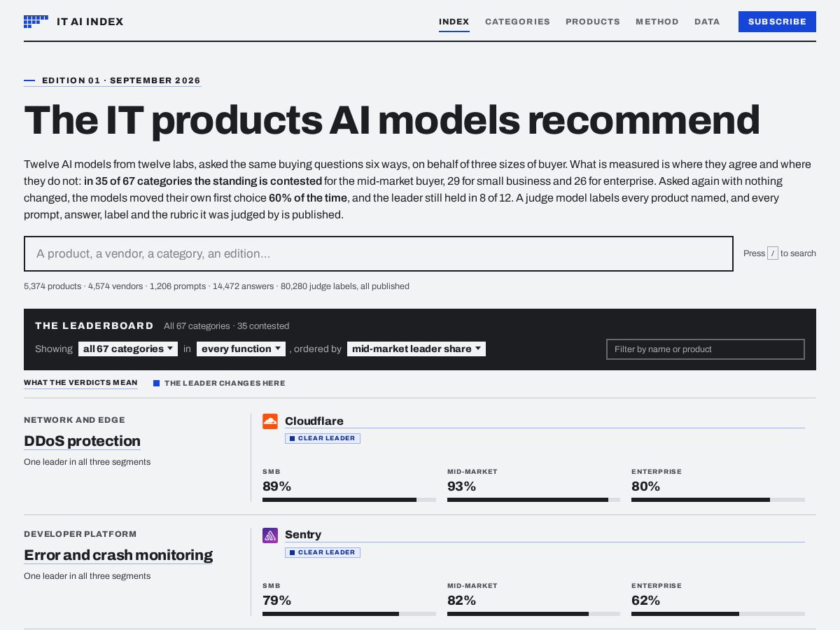This screenshot has width=840, height=630.
Task: Open the 'every function' dropdown
Action: (x=241, y=349)
